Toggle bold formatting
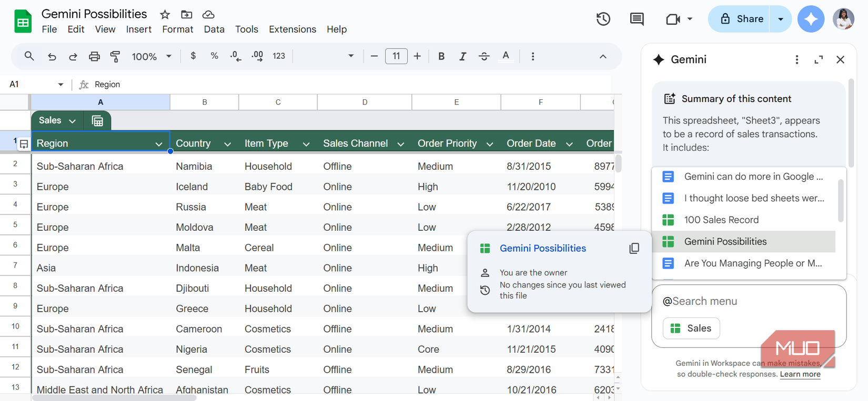The image size is (868, 401). (x=441, y=56)
